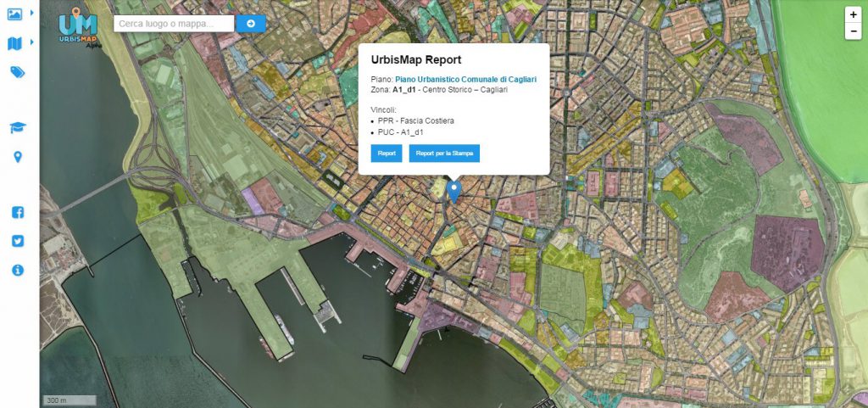The width and height of the screenshot is (868, 408).
Task: Click the 'Report per la Stampa' button
Action: pyautogui.click(x=444, y=154)
